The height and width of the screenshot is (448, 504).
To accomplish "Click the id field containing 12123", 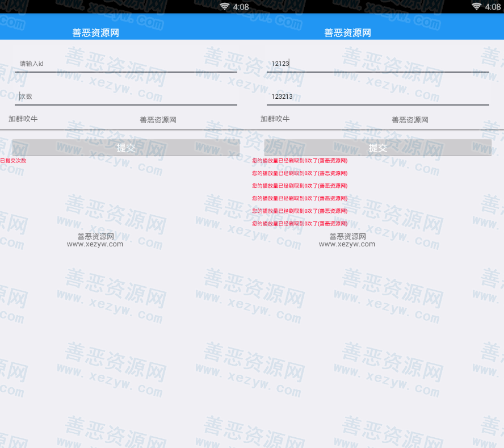I will (x=377, y=64).
